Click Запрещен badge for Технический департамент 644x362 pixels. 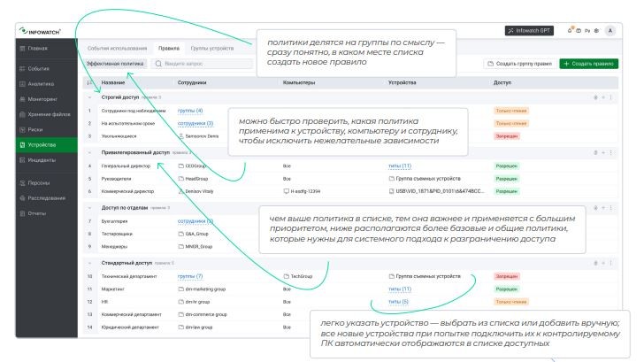click(x=507, y=276)
